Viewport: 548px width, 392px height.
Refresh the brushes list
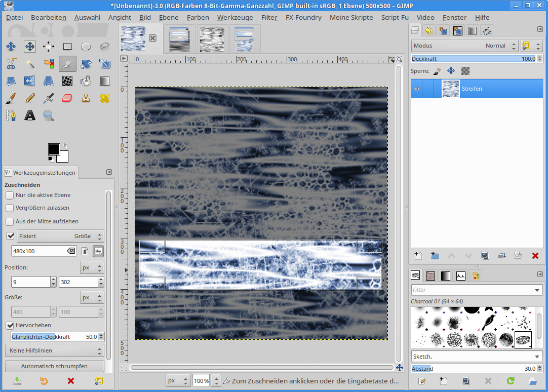[x=511, y=381]
